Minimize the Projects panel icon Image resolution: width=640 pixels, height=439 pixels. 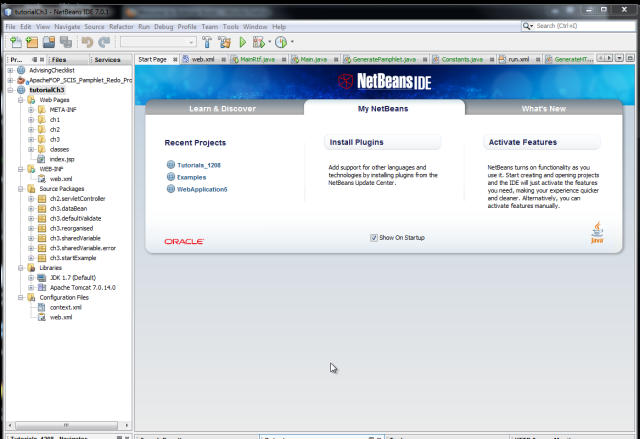click(34, 60)
